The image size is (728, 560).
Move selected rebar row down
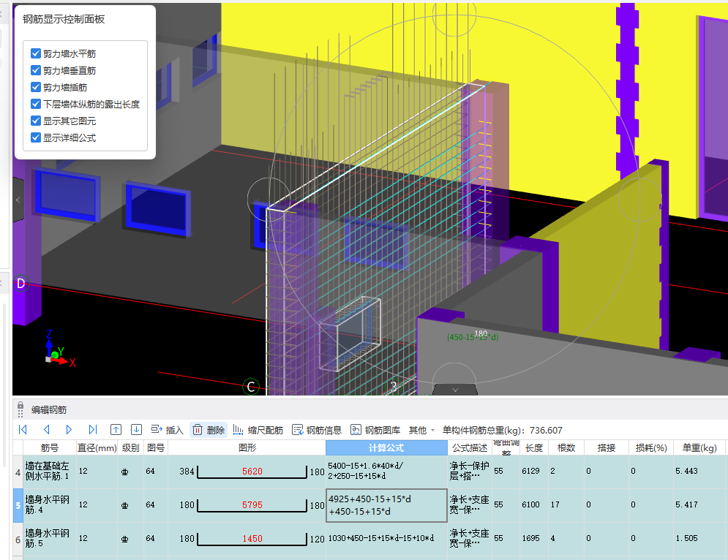[x=136, y=430]
